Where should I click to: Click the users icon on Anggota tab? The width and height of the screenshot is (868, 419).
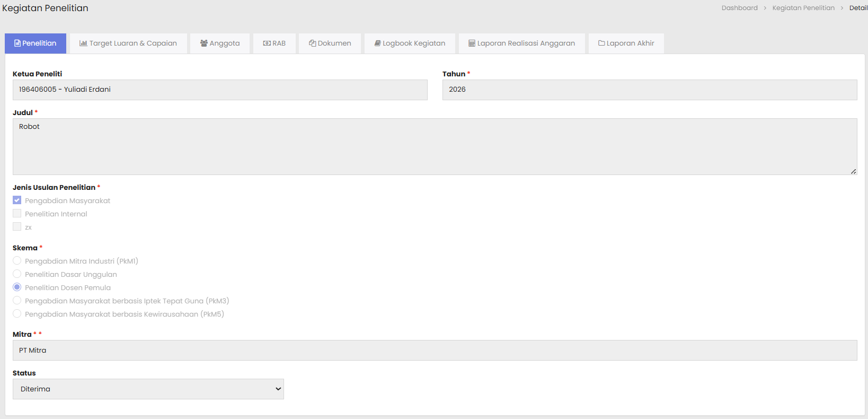tap(203, 43)
